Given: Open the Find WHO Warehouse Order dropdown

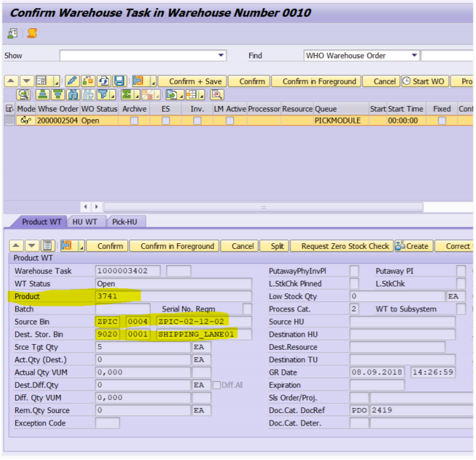Looking at the screenshot, I should (x=414, y=56).
